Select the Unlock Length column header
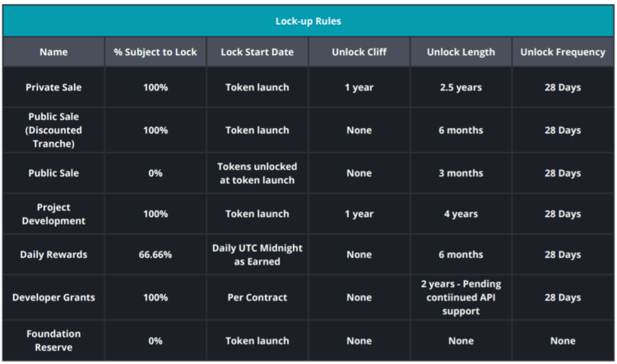This screenshot has width=617, height=364. 461,52
